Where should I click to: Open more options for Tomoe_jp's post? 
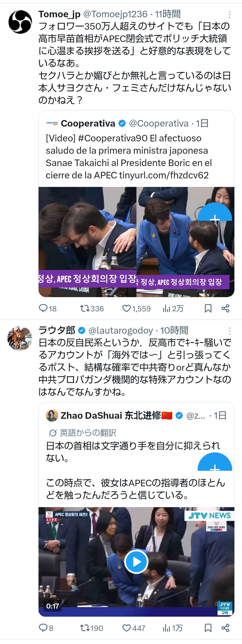pyautogui.click(x=229, y=15)
